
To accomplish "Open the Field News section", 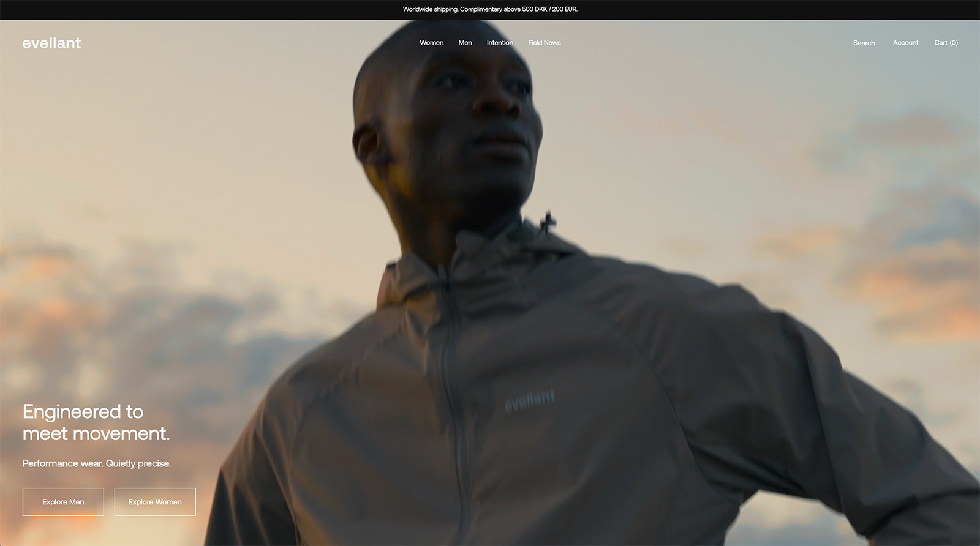I will pos(544,43).
